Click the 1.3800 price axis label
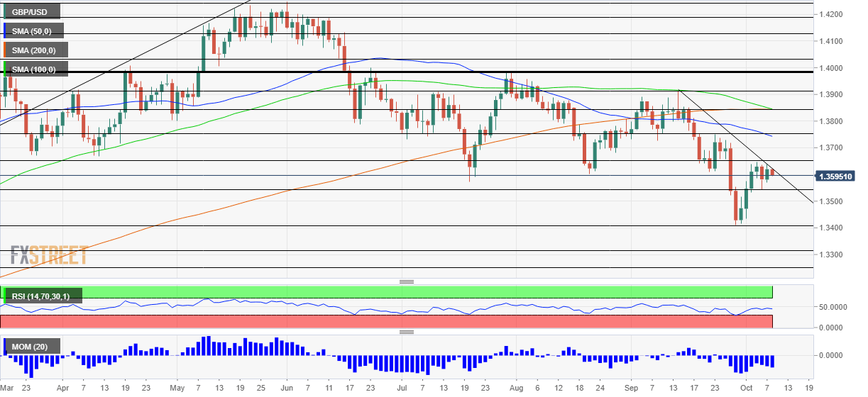 point(830,121)
